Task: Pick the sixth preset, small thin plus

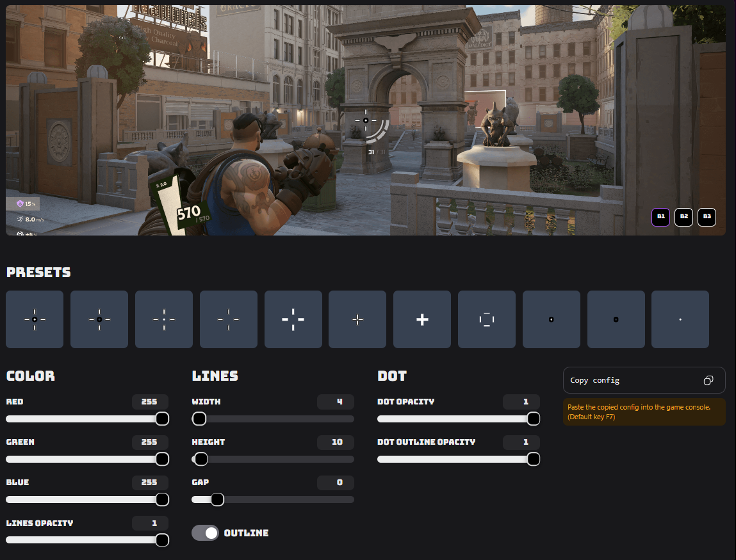Action: (357, 319)
